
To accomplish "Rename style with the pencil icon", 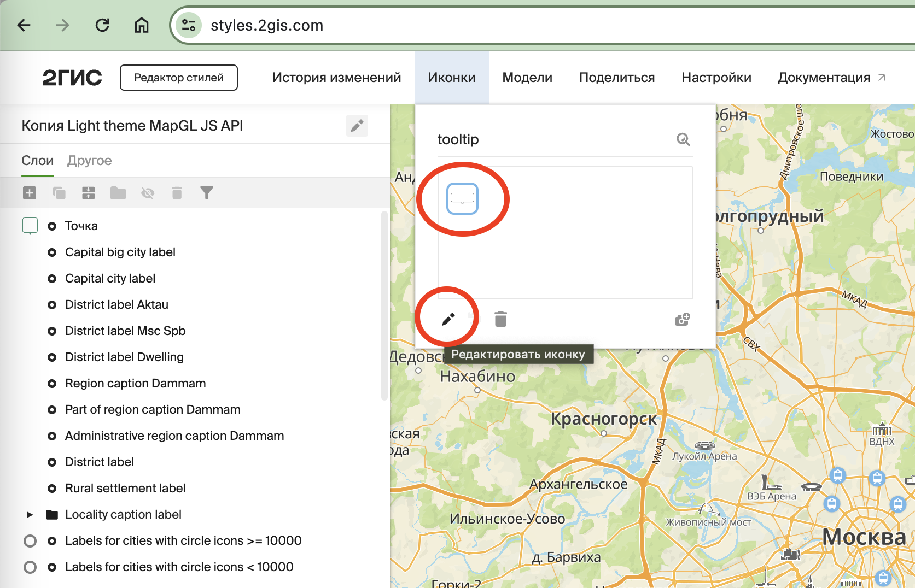I will pos(357,126).
